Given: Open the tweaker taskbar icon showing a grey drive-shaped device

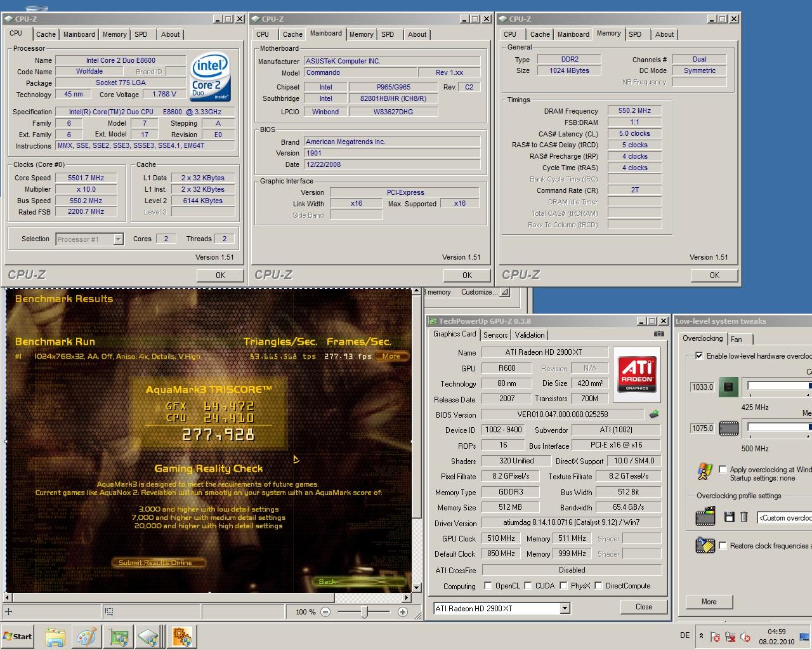Looking at the screenshot, I should pyautogui.click(x=149, y=636).
